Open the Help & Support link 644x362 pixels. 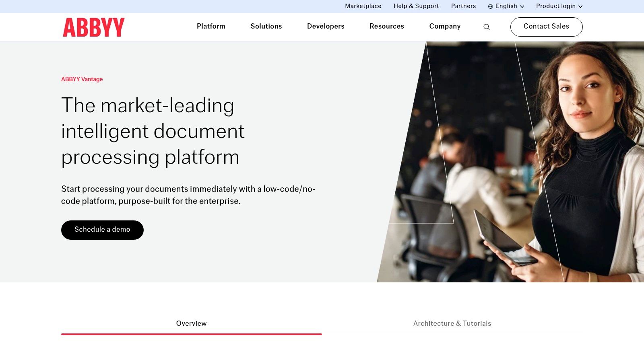pos(416,6)
